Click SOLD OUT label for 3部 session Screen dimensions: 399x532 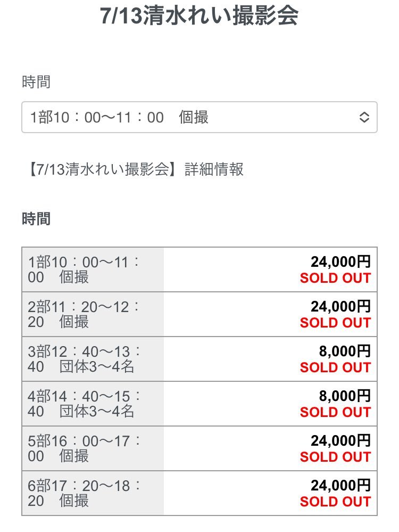pyautogui.click(x=335, y=368)
